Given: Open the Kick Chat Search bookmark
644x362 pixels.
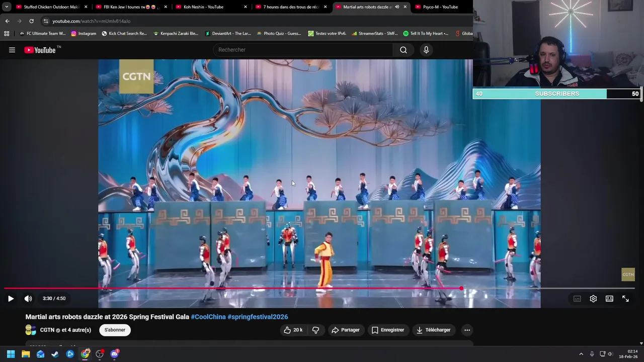Looking at the screenshot, I should 124,34.
